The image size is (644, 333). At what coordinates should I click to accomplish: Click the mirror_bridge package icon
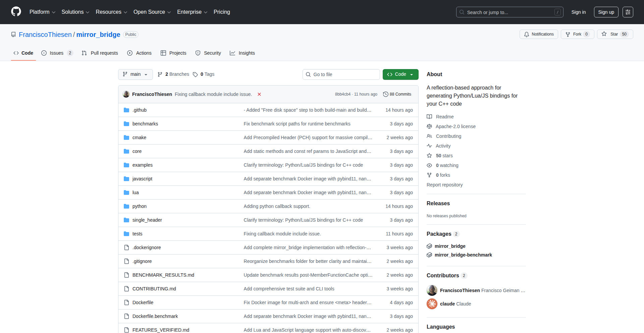click(429, 246)
